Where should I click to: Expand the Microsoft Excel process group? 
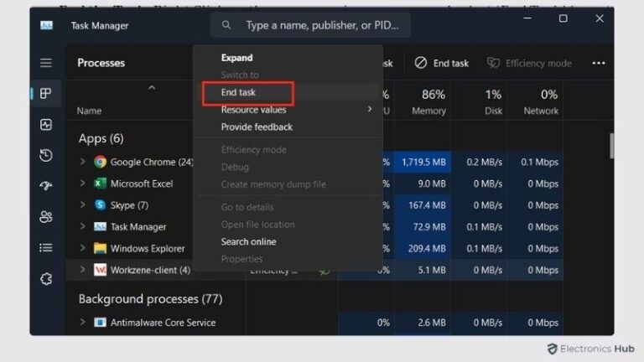pos(82,183)
